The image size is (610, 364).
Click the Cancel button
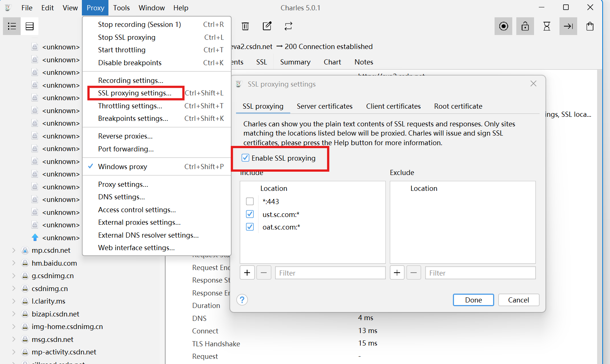point(519,300)
